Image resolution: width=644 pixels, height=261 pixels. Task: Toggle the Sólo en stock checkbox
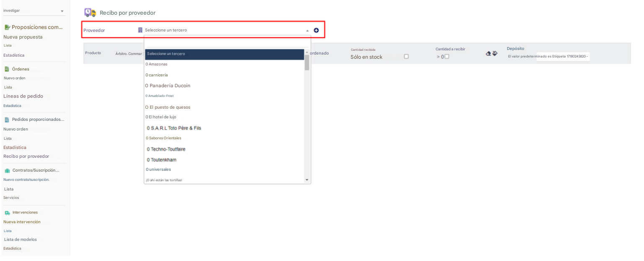coord(406,57)
